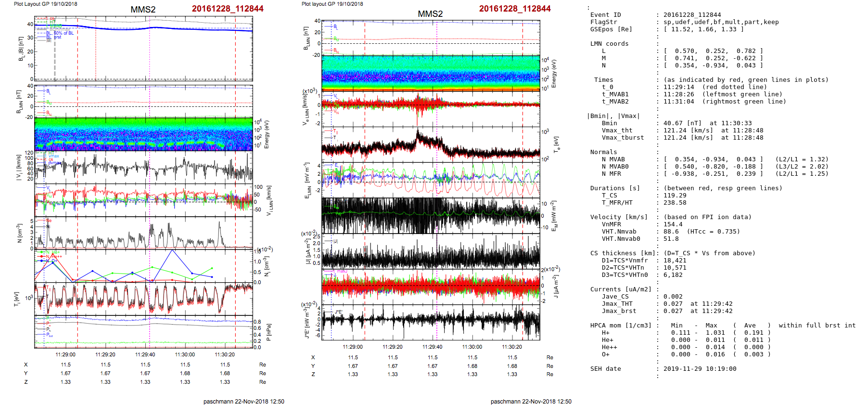Select the red event ID above the right plot

click(x=515, y=9)
